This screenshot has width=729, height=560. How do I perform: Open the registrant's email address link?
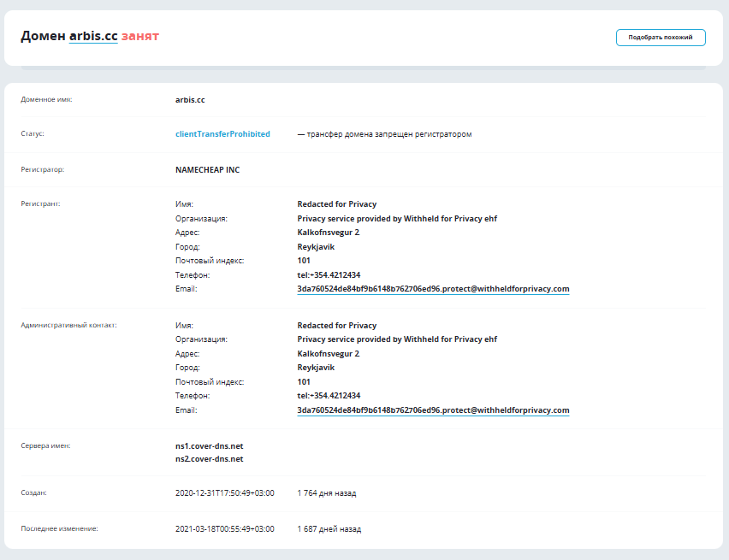pyautogui.click(x=433, y=289)
